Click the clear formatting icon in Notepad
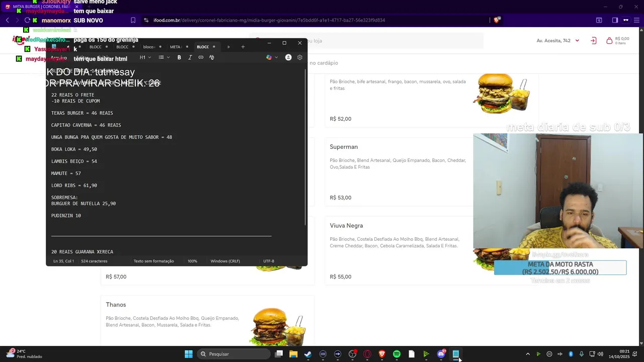644x362 pixels. coord(211,57)
